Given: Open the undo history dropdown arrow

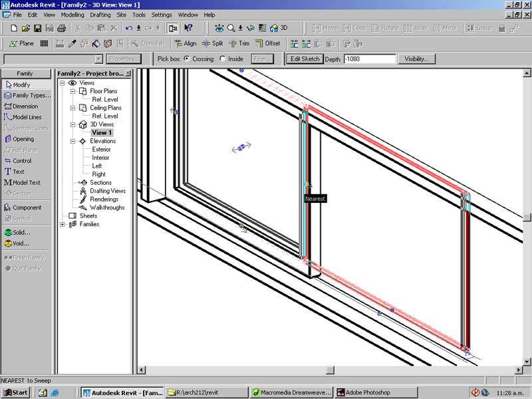Looking at the screenshot, I should click(x=139, y=28).
